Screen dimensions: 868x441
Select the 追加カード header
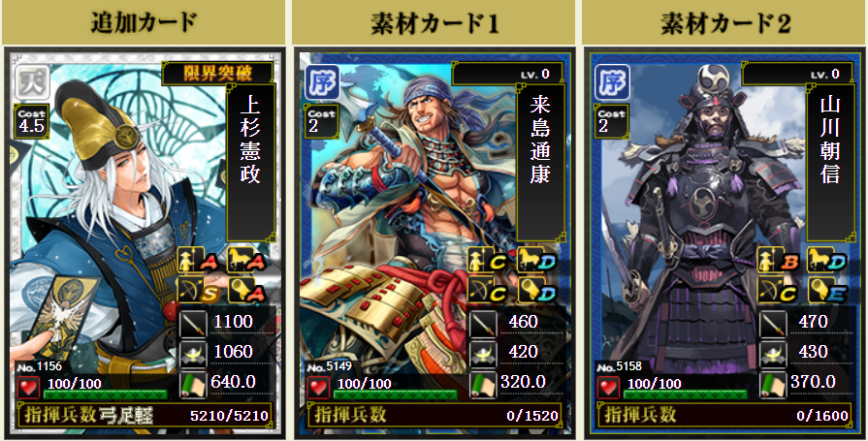click(x=144, y=22)
